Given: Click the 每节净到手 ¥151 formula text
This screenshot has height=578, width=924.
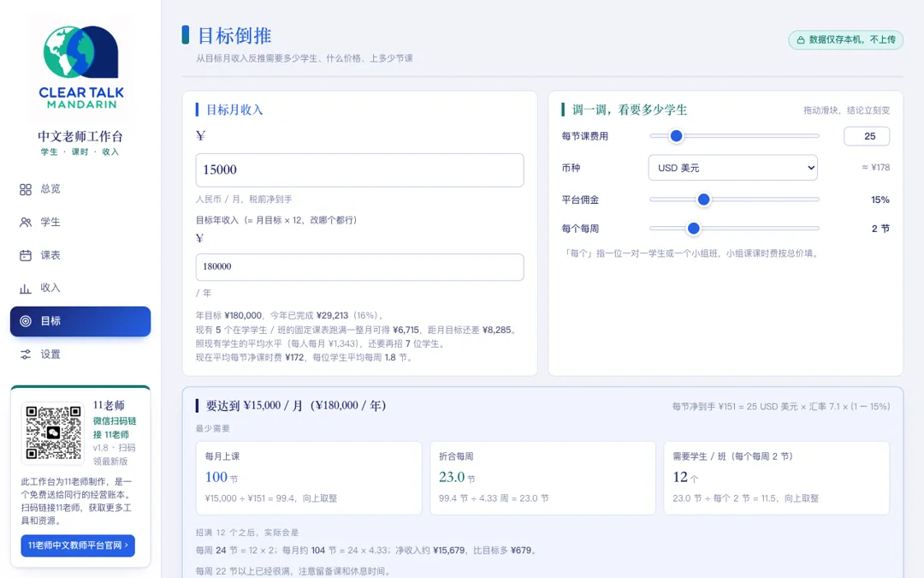Looking at the screenshot, I should click(781, 407).
